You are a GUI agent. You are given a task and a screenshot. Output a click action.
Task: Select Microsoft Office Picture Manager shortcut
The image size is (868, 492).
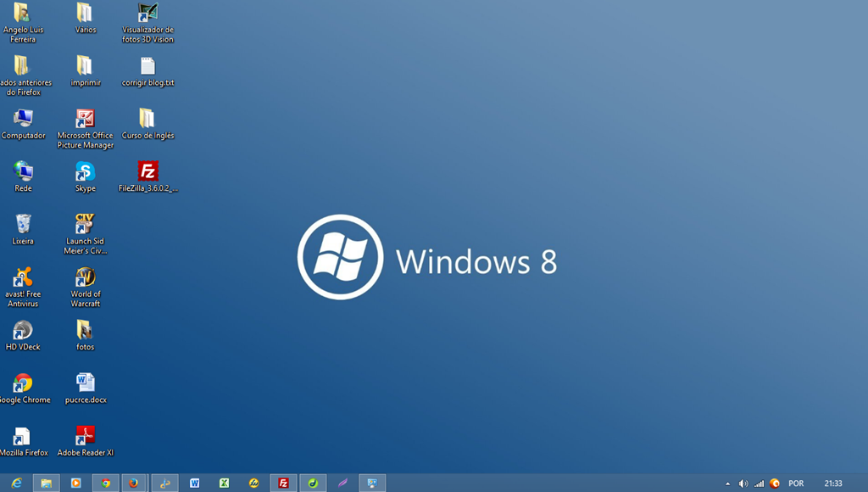[x=86, y=129]
